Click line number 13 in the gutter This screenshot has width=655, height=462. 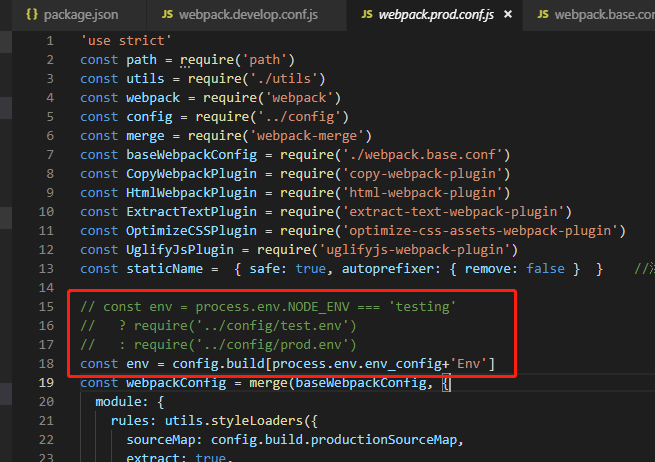[x=46, y=269]
